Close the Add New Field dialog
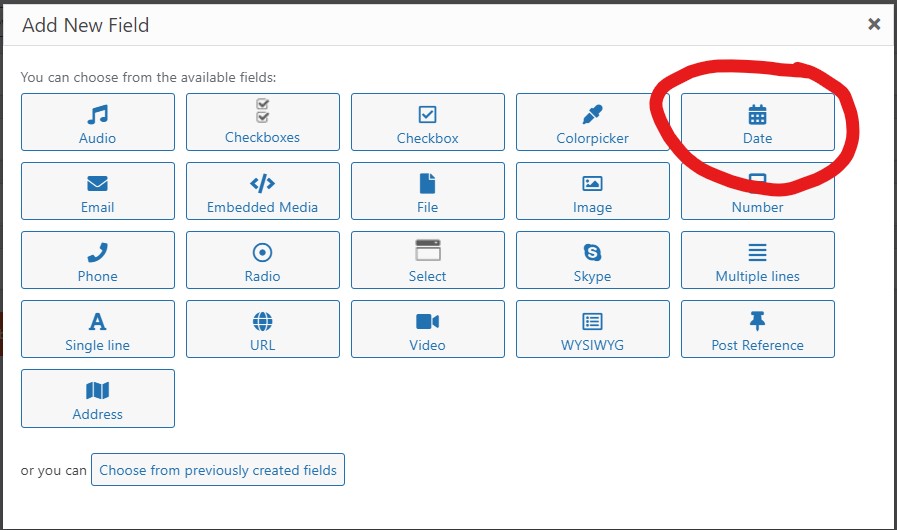The image size is (897, 530). tap(874, 24)
